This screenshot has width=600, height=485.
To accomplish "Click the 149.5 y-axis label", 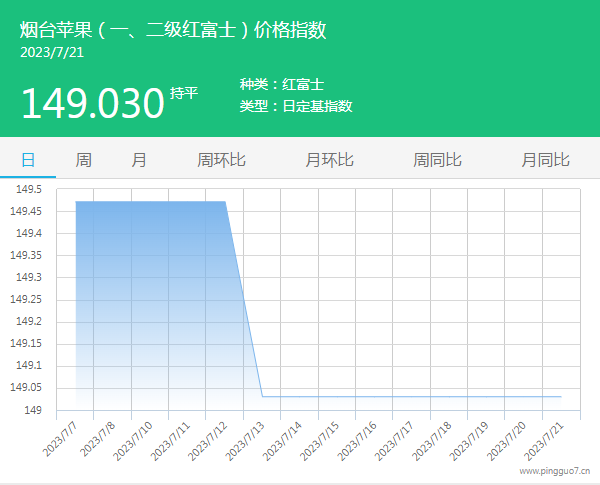I will (x=28, y=189).
